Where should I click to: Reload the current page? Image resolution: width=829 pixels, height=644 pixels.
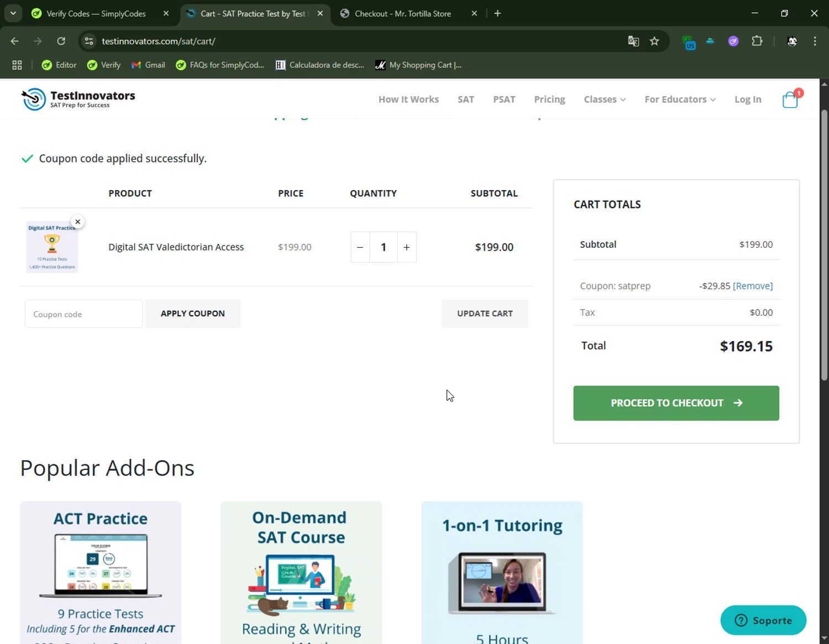[x=61, y=41]
